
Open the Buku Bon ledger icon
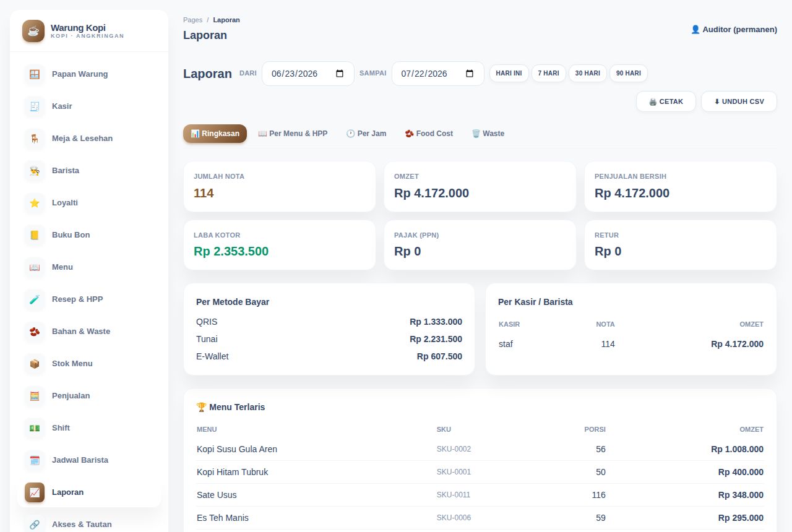(35, 235)
